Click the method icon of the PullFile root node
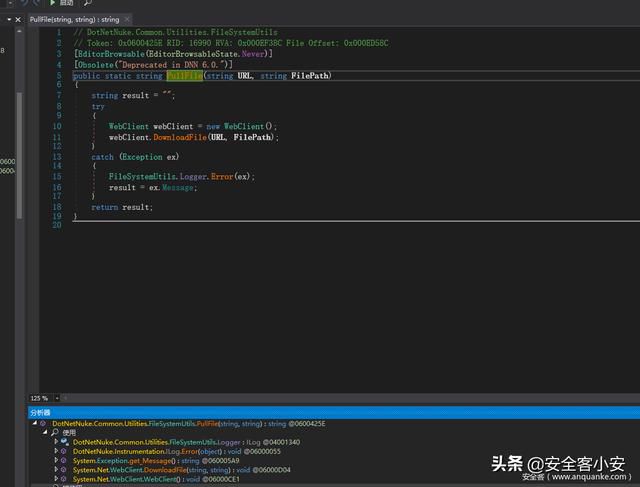 [42, 424]
